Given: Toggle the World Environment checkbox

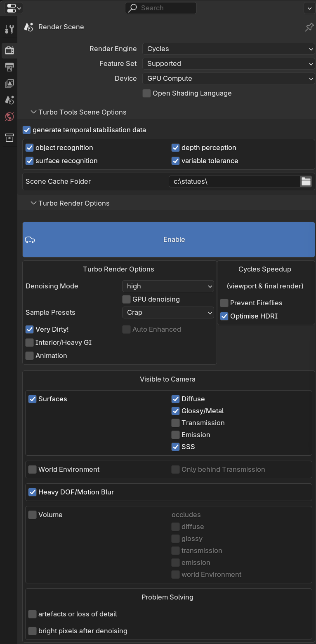Looking at the screenshot, I should point(33,469).
